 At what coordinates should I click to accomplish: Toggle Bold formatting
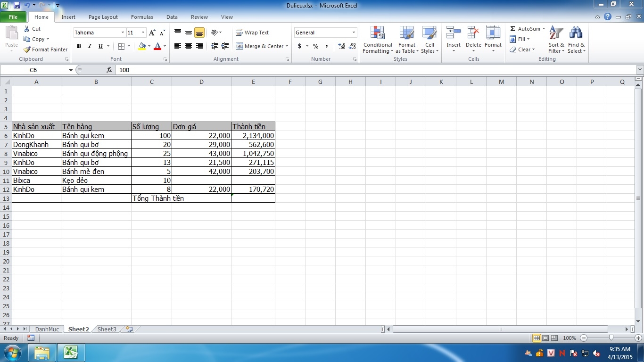pyautogui.click(x=79, y=46)
